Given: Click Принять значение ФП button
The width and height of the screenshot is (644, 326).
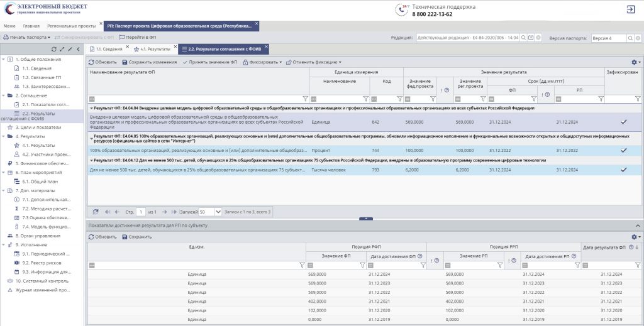Looking at the screenshot, I should 210,62.
